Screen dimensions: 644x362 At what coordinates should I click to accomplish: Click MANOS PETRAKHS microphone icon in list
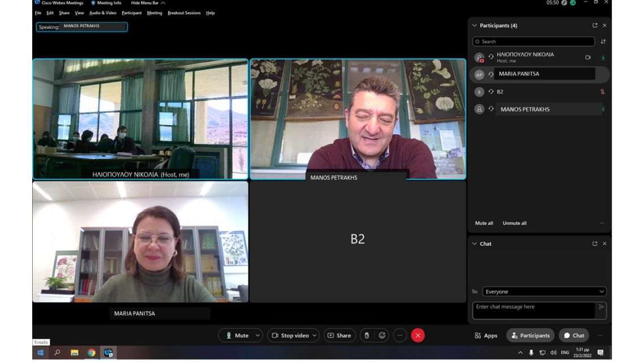603,110
